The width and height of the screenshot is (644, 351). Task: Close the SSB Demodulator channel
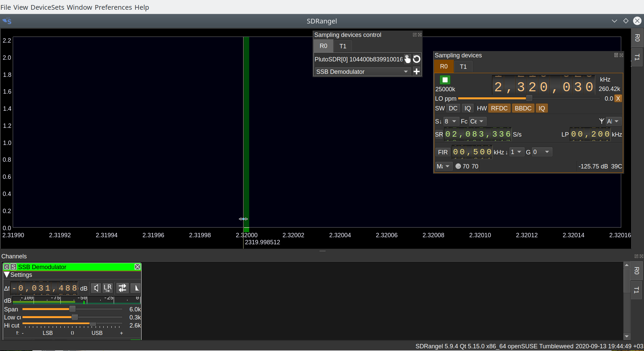click(x=138, y=267)
